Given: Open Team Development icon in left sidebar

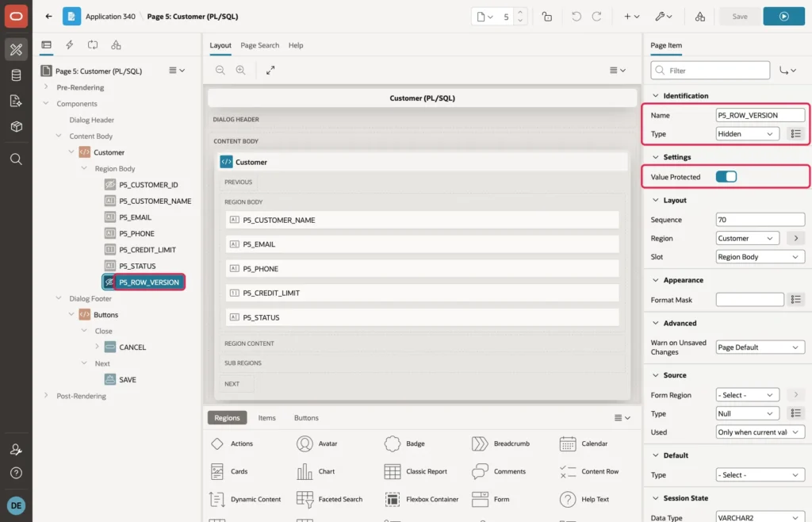Looking at the screenshot, I should [16, 101].
